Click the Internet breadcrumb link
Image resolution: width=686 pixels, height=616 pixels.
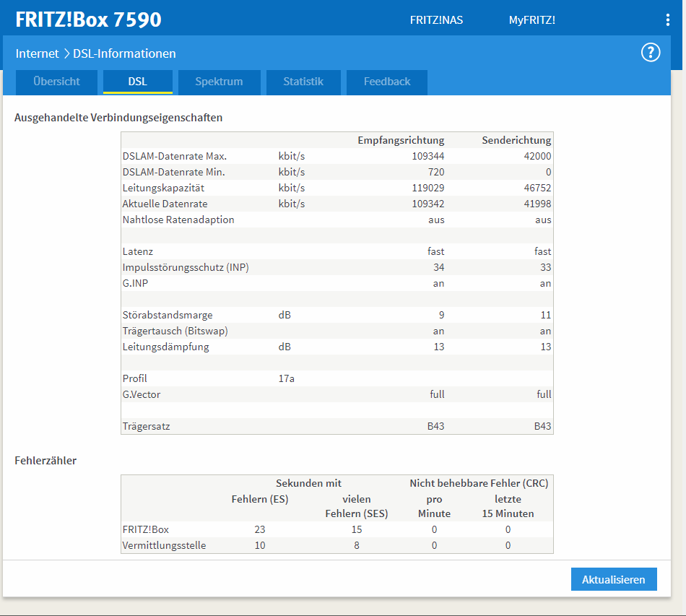tap(37, 53)
